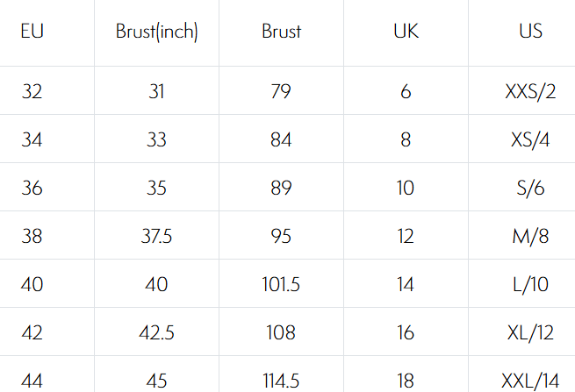
Task: Click the 101.5 bust measurement cell
Action: pos(281,284)
